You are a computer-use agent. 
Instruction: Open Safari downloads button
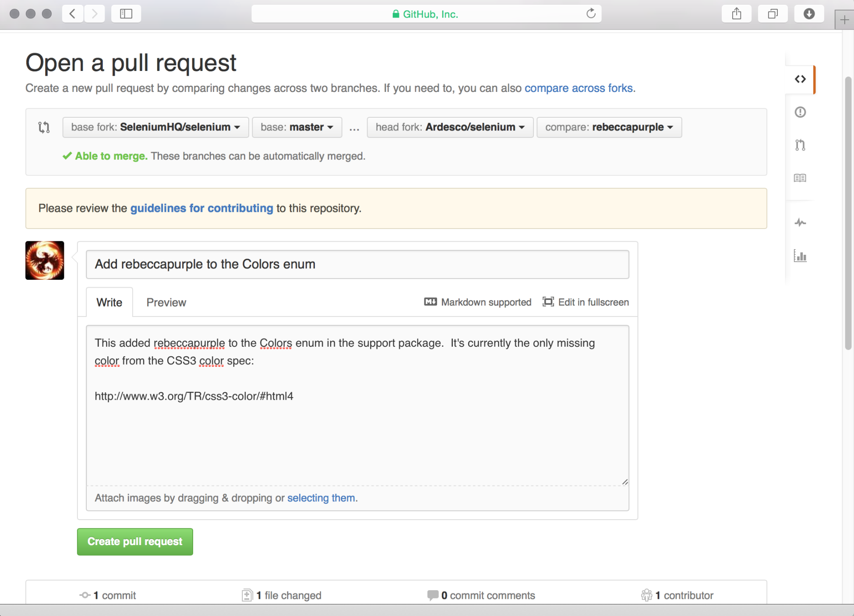pyautogui.click(x=809, y=14)
